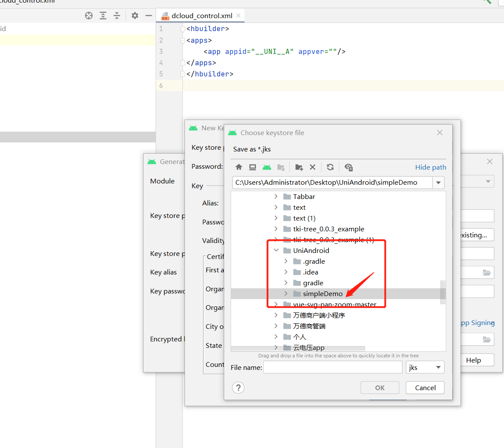
Task: Expand the .gradle folder
Action: (286, 262)
